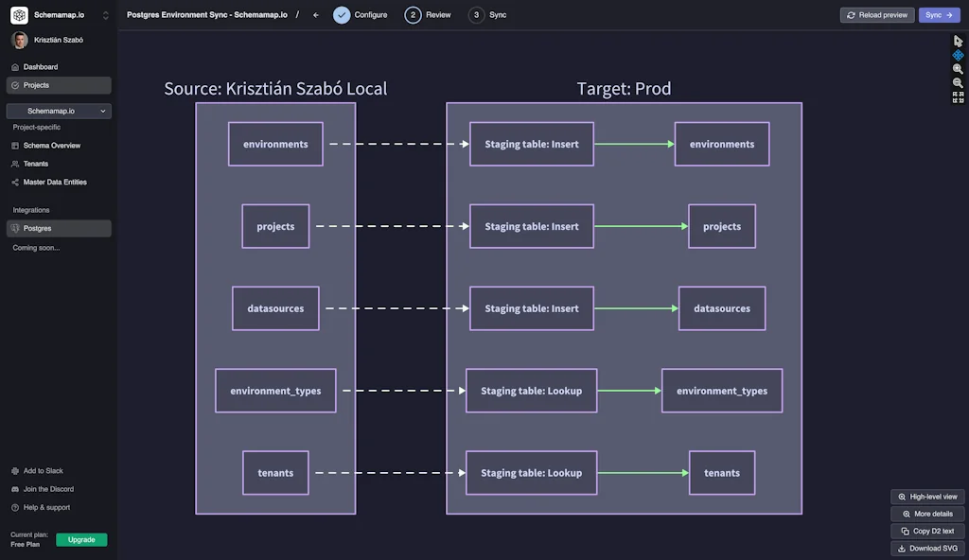This screenshot has height=560, width=969.
Task: Open the Sync step in the wizard
Action: coord(487,14)
